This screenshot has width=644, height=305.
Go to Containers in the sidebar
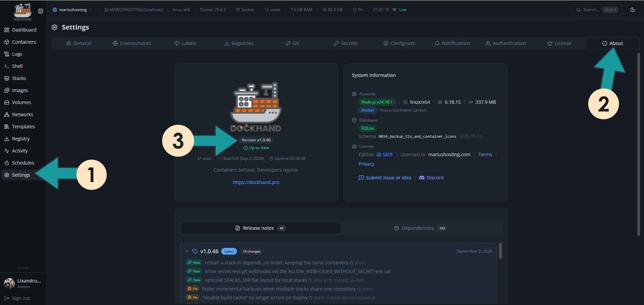[23, 42]
